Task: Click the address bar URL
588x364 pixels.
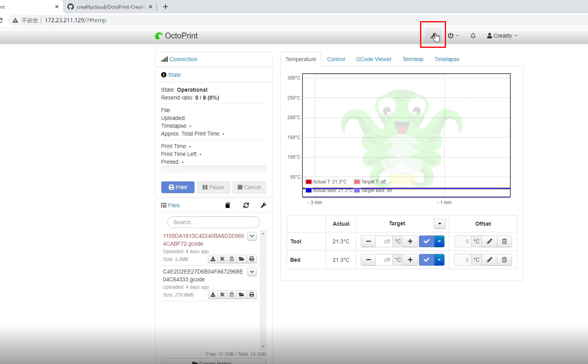Action: [x=75, y=20]
